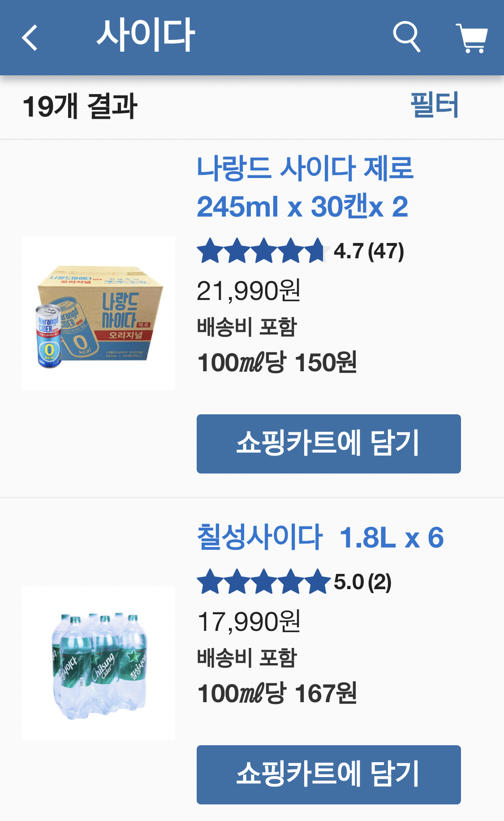Screen dimensions: 504x821
Task: Add 나랑드 사이다 제로 to shopping cart
Action: coord(328,443)
